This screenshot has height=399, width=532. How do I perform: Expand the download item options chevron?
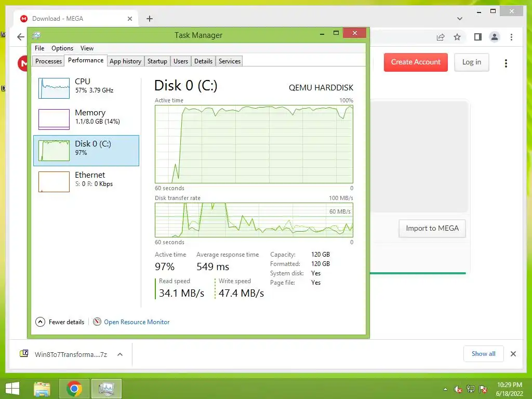[x=120, y=354]
